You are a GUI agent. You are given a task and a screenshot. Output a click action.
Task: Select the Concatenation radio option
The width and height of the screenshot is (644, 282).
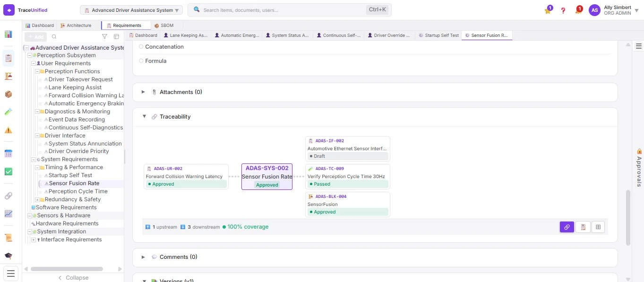141,47
